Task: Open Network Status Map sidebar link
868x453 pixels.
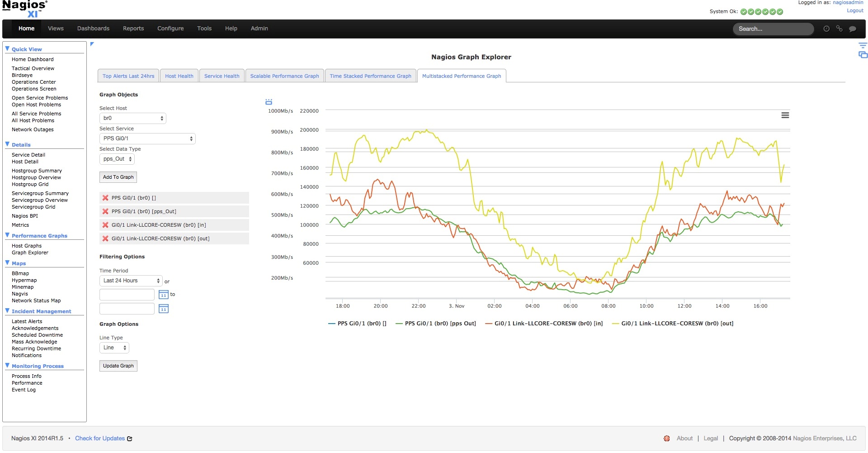Action: 36,300
